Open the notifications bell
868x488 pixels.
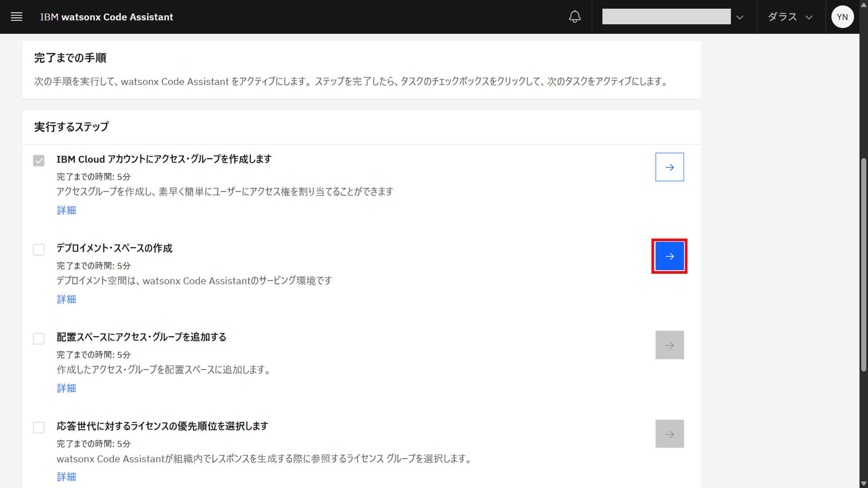pyautogui.click(x=575, y=17)
